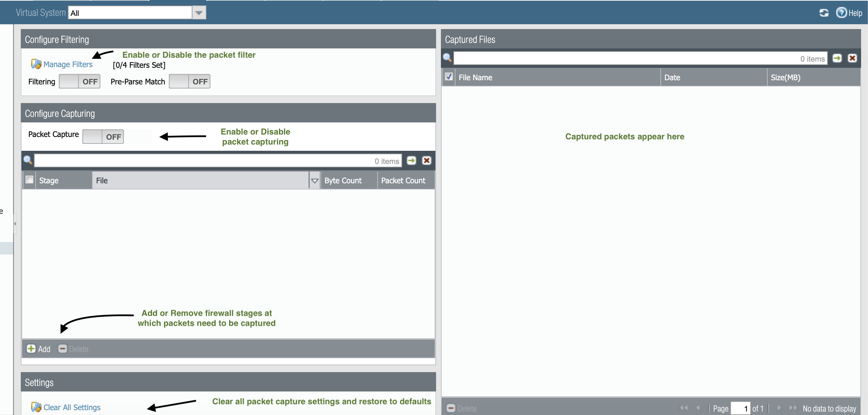Click the red clear-filter icon in Configure Capturing

tap(427, 160)
